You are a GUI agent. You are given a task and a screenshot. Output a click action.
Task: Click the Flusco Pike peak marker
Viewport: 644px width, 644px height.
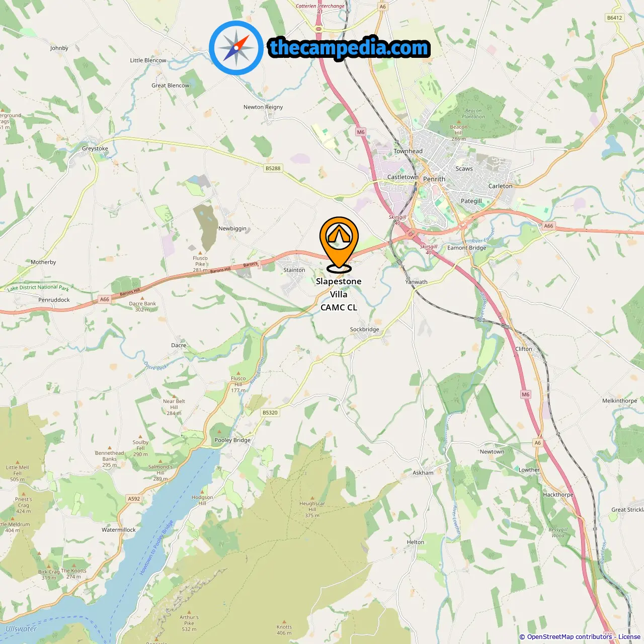pos(200,253)
